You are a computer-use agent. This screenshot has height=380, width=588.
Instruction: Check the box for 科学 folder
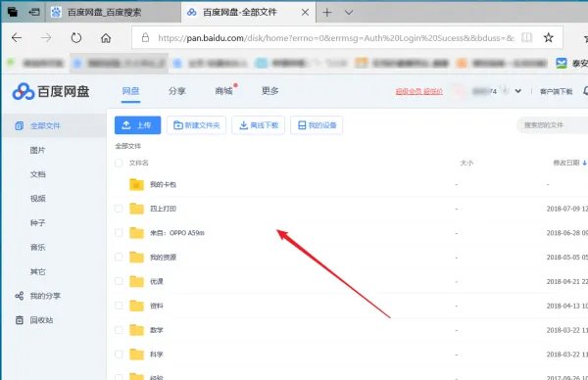[x=119, y=355]
